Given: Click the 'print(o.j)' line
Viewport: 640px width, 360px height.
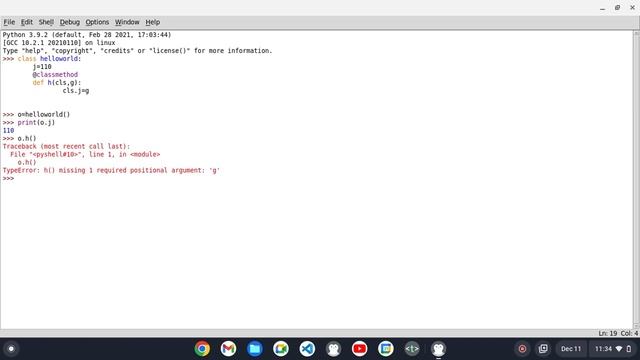Looking at the screenshot, I should pyautogui.click(x=36, y=122).
